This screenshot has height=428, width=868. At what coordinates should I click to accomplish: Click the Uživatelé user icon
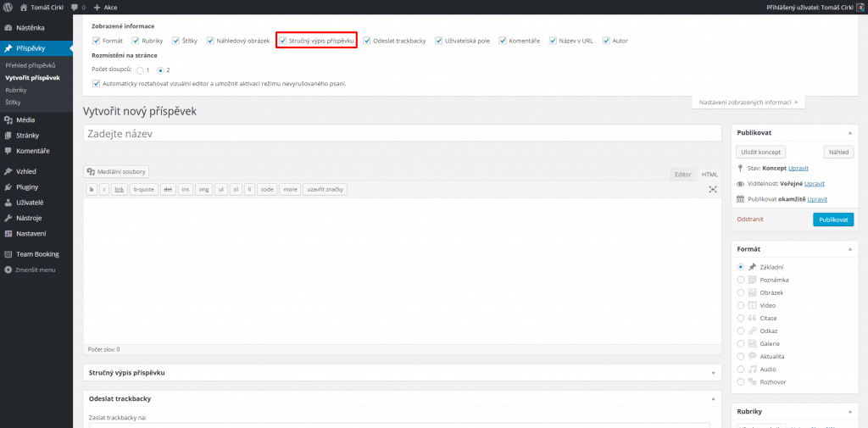8,202
